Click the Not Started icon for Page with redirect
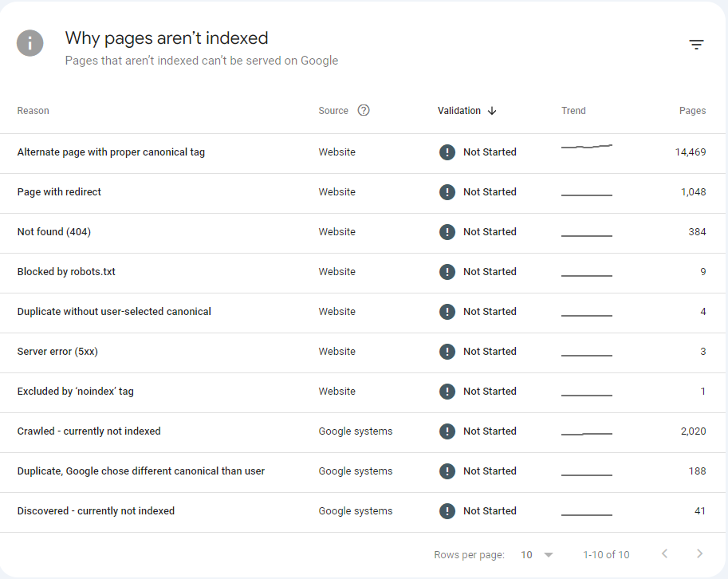 point(447,192)
